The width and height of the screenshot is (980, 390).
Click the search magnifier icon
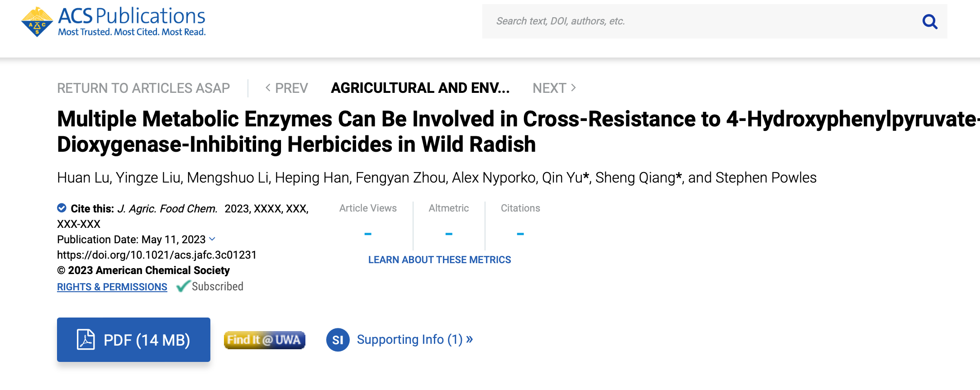(x=929, y=21)
